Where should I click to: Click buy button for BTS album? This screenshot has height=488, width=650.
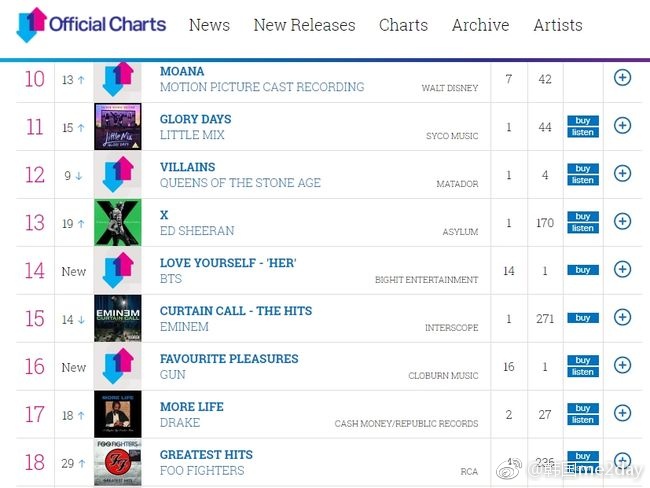point(583,270)
